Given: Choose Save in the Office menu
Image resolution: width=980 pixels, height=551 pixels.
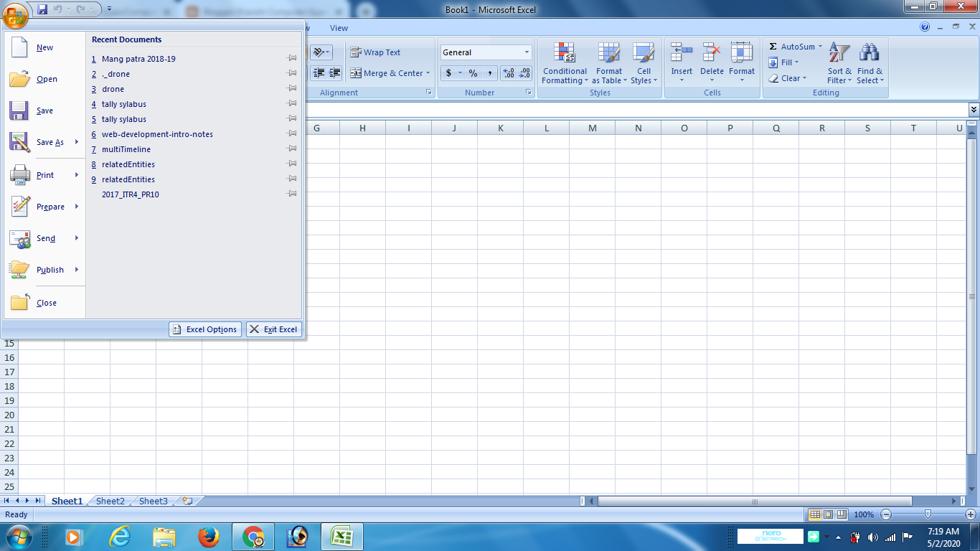Looking at the screenshot, I should [x=44, y=110].
